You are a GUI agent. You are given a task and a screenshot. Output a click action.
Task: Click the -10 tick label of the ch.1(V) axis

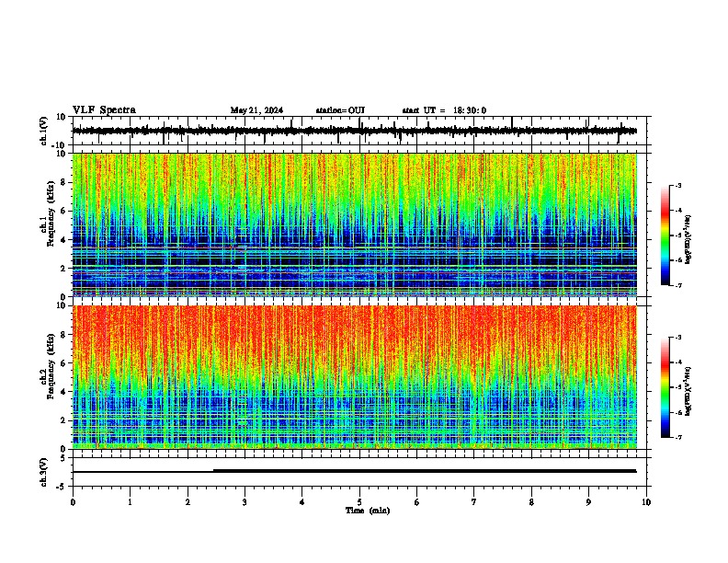(60, 145)
